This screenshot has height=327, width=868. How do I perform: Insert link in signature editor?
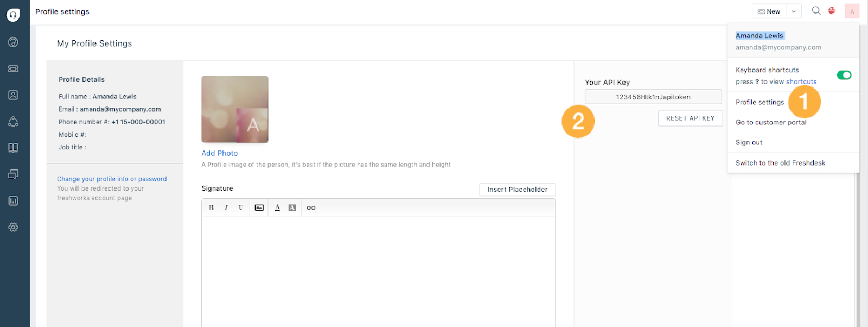click(x=311, y=207)
